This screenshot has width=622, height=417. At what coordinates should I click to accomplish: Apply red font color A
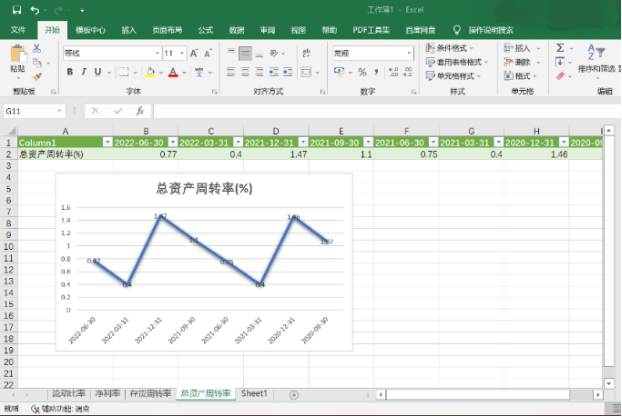(173, 72)
